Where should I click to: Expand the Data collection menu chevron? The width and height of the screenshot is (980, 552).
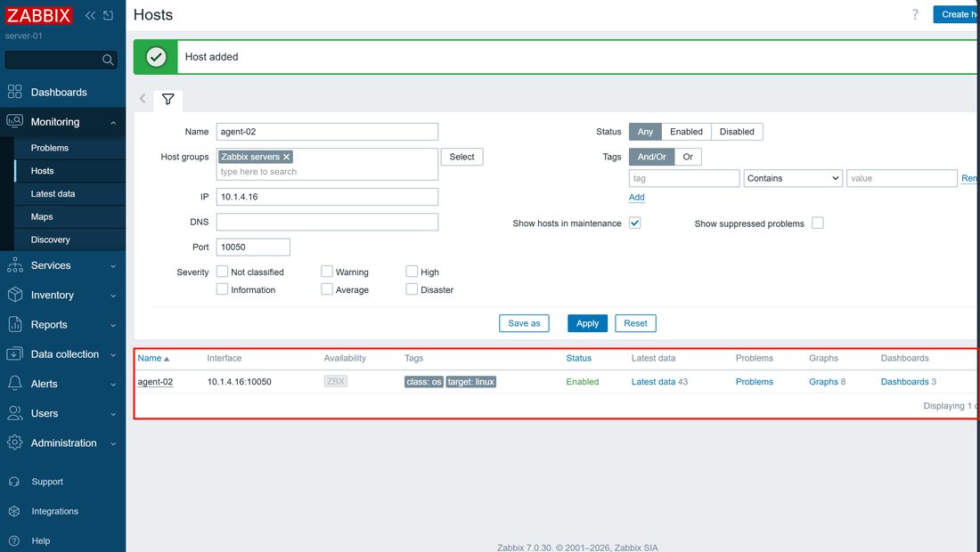(x=113, y=354)
